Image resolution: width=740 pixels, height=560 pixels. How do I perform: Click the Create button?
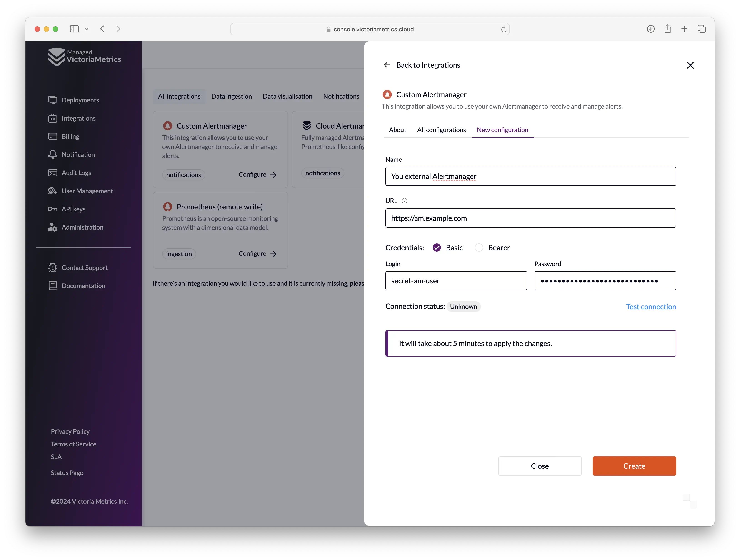point(634,465)
